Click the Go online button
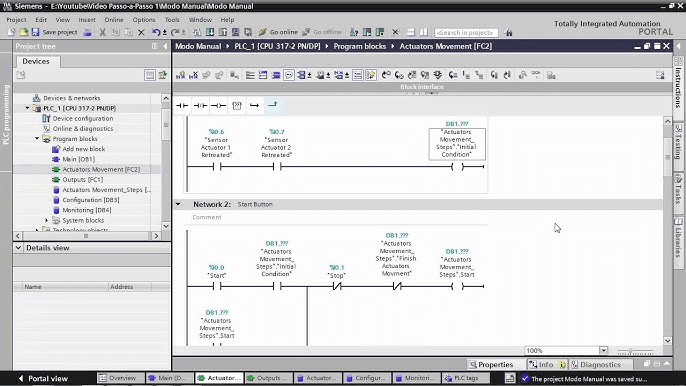Viewport: 686px width, 386px height. (x=278, y=32)
